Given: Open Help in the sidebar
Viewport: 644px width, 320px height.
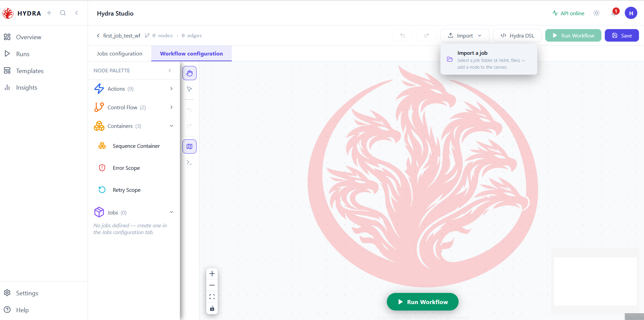Looking at the screenshot, I should click(x=44, y=310).
